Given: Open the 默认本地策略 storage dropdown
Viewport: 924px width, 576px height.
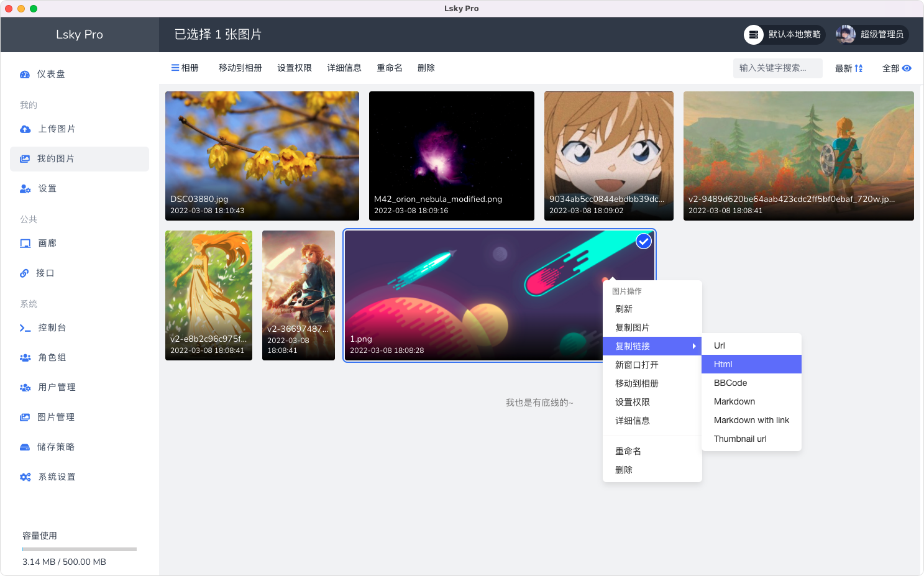Looking at the screenshot, I should [784, 35].
